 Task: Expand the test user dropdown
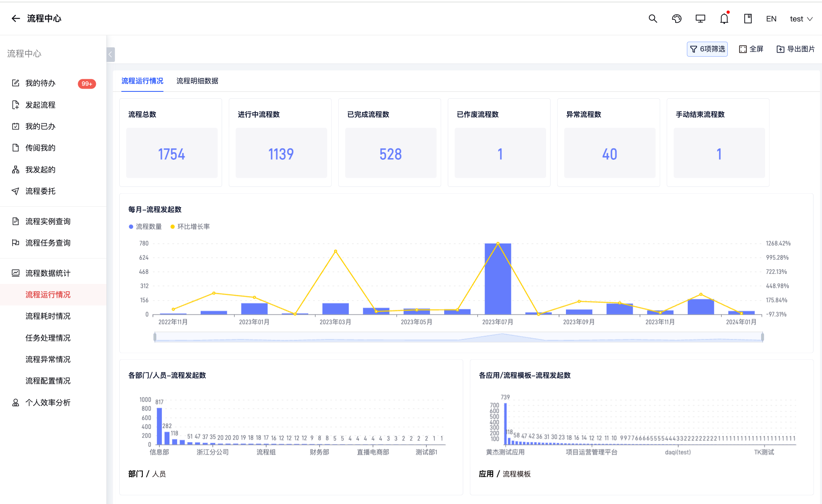point(801,19)
